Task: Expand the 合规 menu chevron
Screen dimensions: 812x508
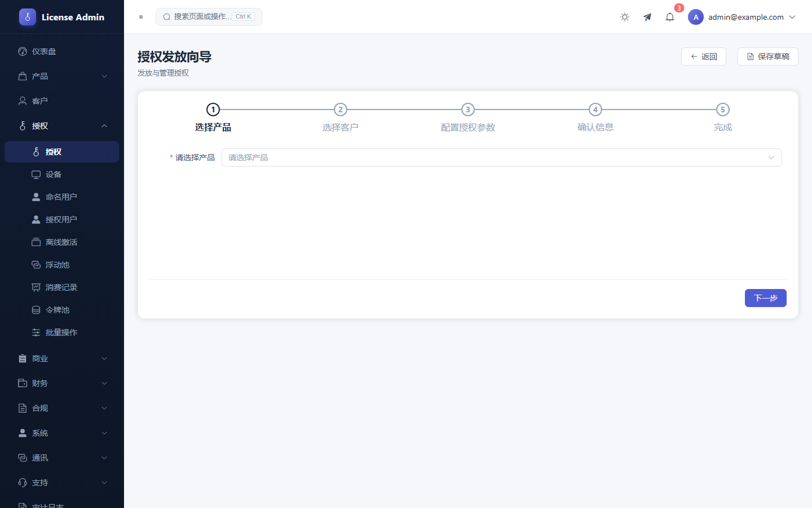Action: (x=104, y=408)
